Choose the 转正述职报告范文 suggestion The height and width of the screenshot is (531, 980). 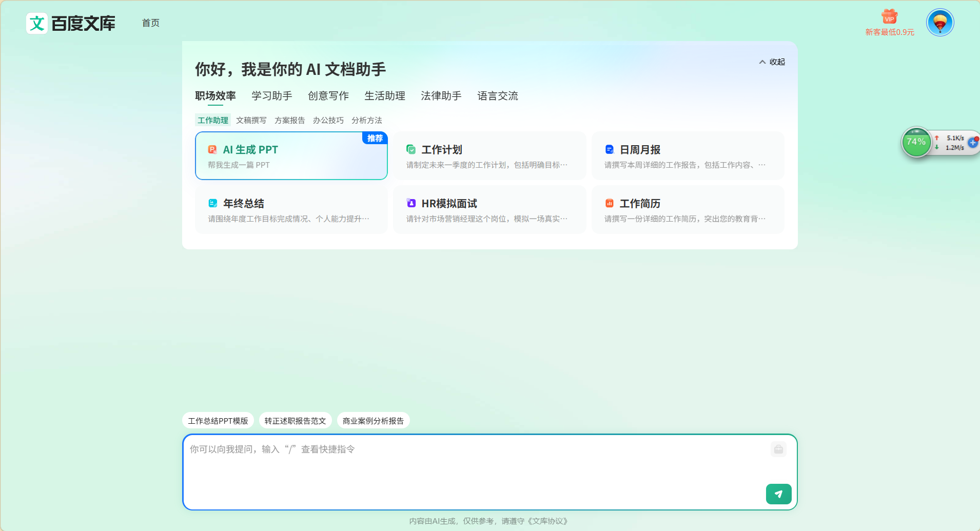pos(296,421)
